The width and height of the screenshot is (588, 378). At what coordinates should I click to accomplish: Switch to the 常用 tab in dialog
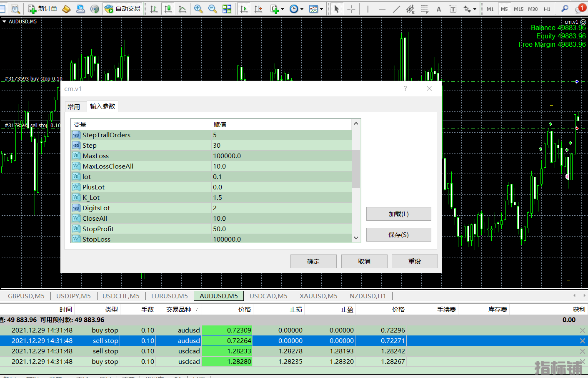pos(74,107)
